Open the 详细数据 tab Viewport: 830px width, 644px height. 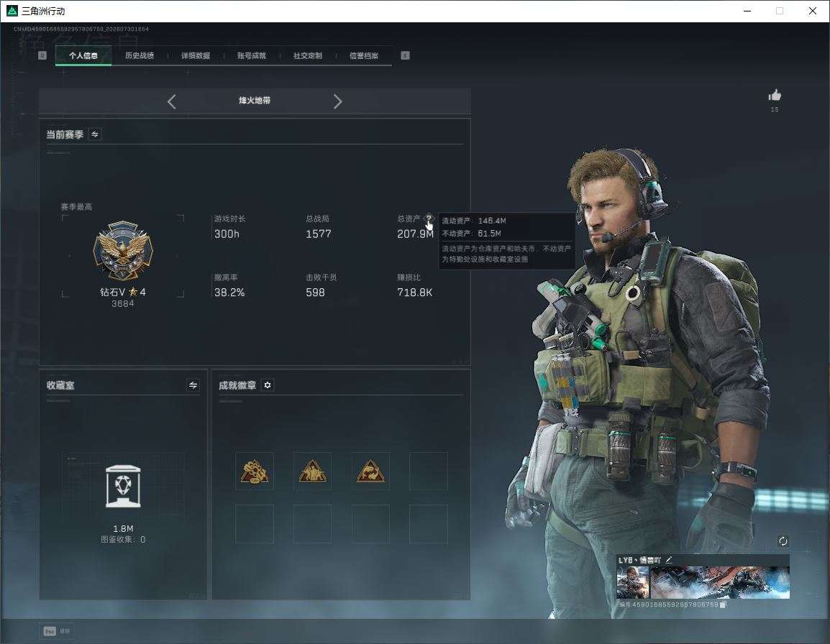tap(196, 55)
